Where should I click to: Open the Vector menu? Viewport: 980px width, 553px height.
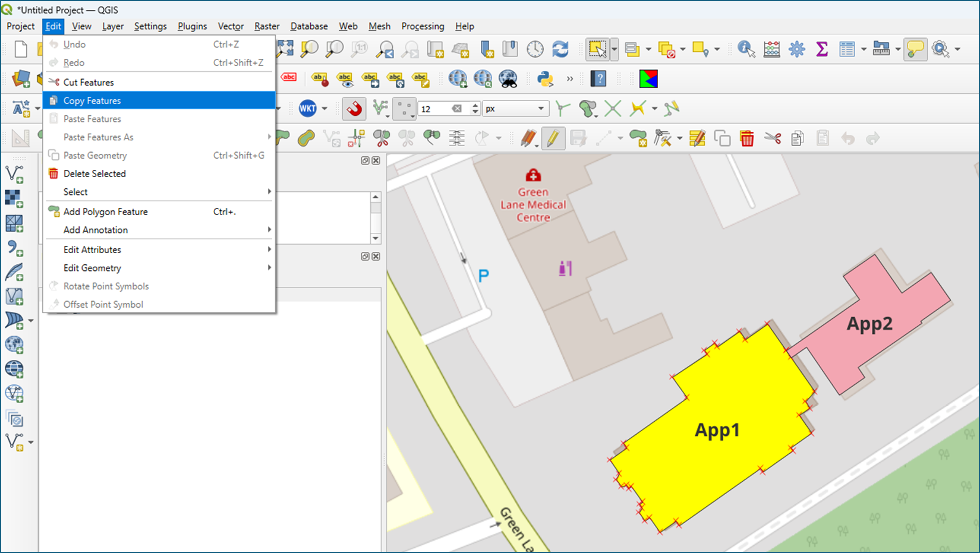(231, 26)
